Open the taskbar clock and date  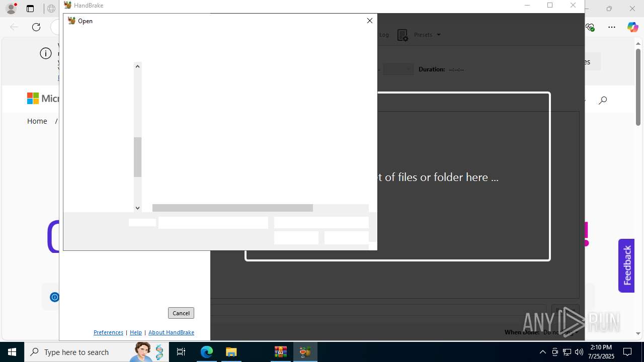(x=601, y=352)
